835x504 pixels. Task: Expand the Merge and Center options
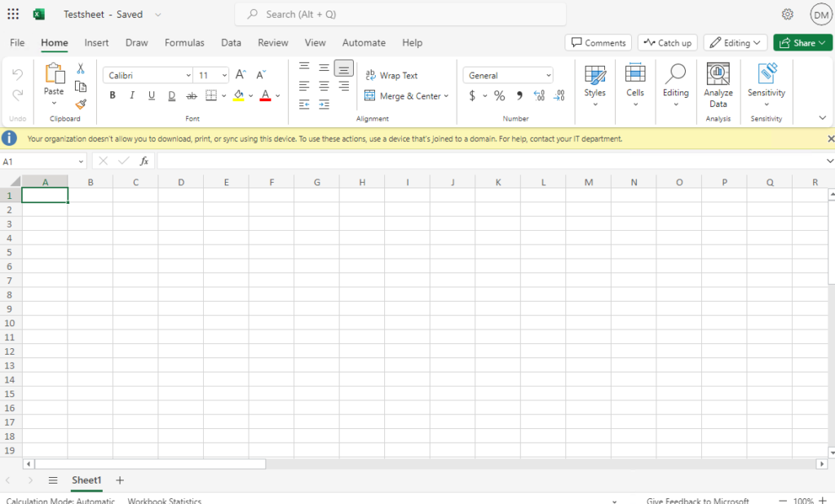444,95
